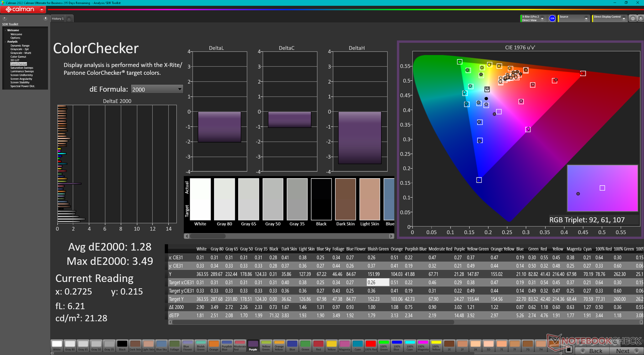The height and width of the screenshot is (355, 644).
Task: Click the Black actual/target swatch preview
Action: pos(321,199)
